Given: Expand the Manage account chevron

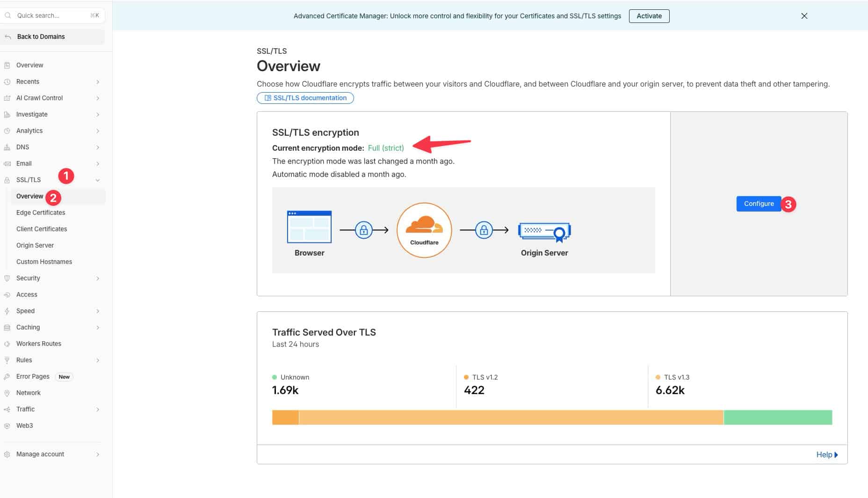Looking at the screenshot, I should pos(98,454).
